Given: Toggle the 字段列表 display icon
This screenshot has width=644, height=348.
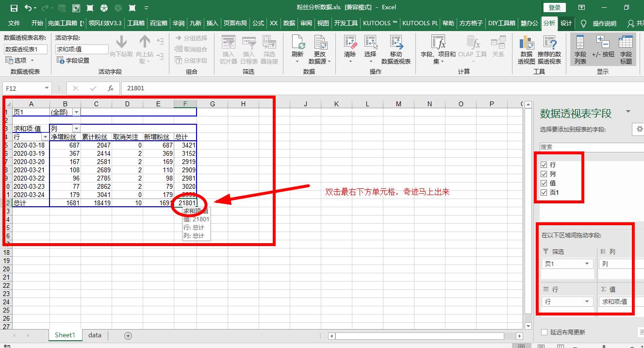Looking at the screenshot, I should pyautogui.click(x=580, y=49).
